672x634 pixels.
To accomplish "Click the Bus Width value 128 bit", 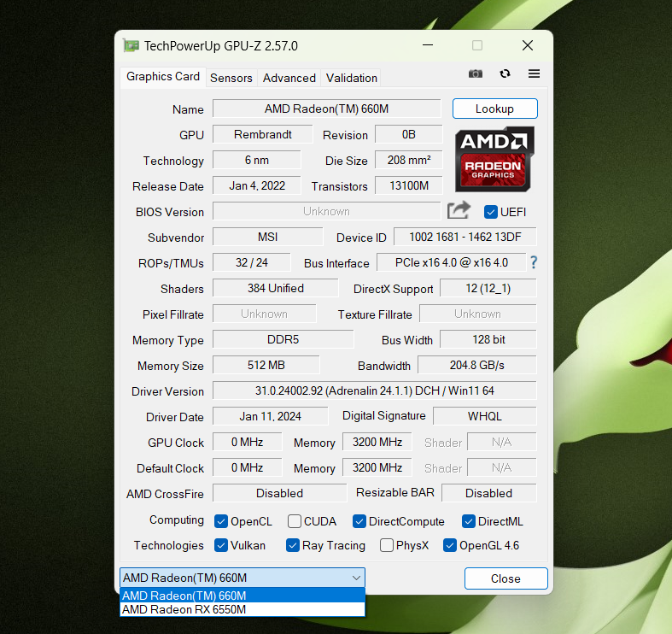I will click(488, 339).
